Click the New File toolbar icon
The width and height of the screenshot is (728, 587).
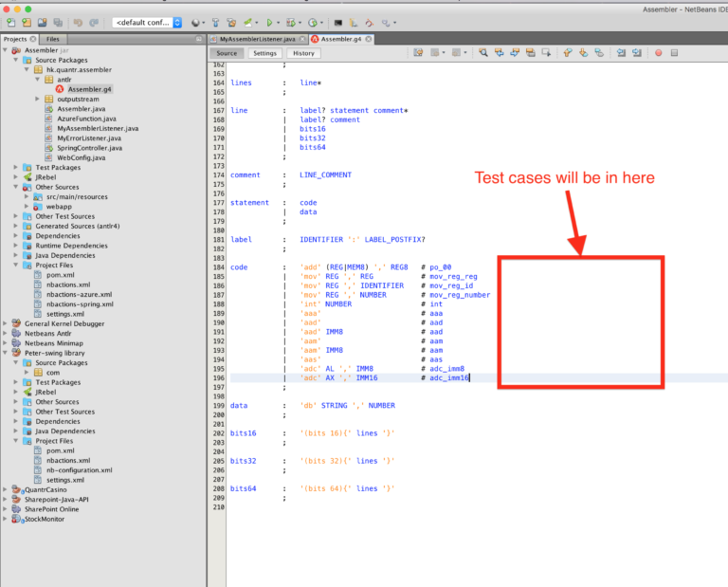click(11, 23)
